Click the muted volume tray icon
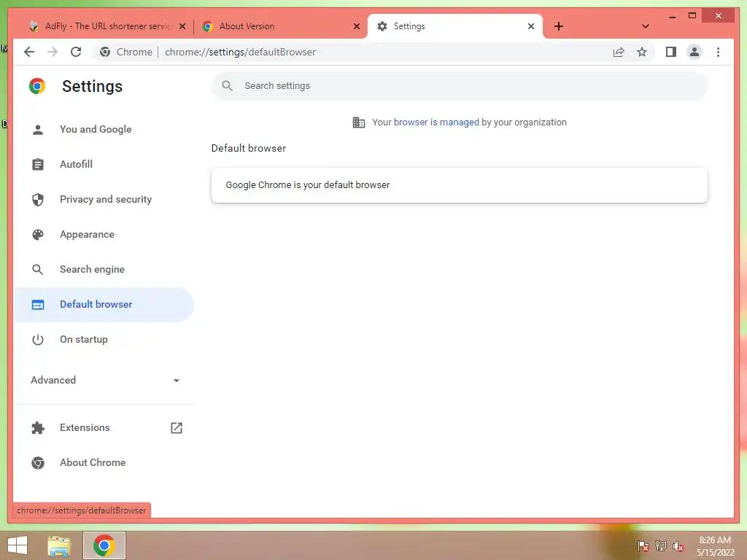Viewport: 747px width, 560px height. [678, 546]
